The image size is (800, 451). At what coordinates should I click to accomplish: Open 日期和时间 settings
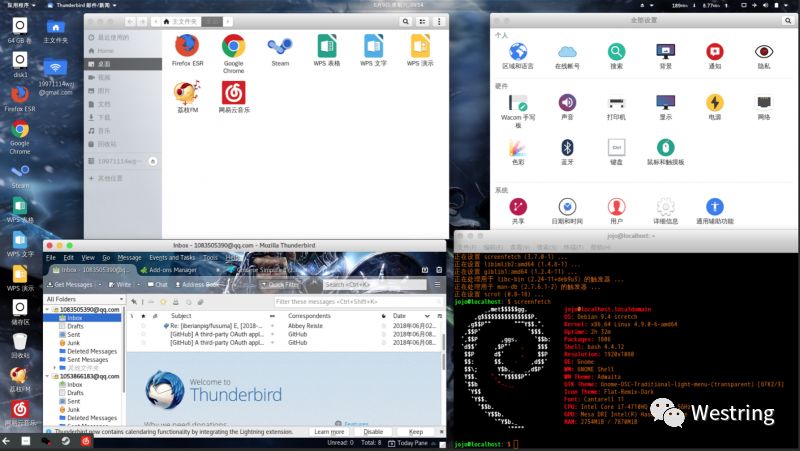567,211
